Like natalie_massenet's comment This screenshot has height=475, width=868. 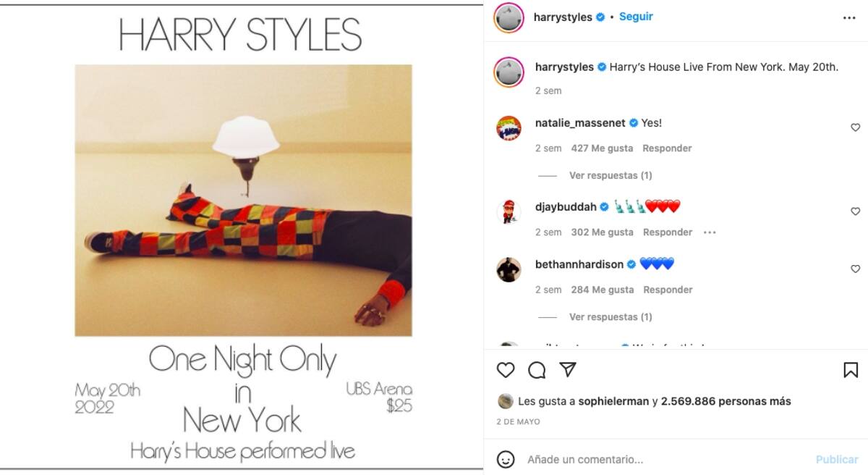pyautogui.click(x=856, y=127)
